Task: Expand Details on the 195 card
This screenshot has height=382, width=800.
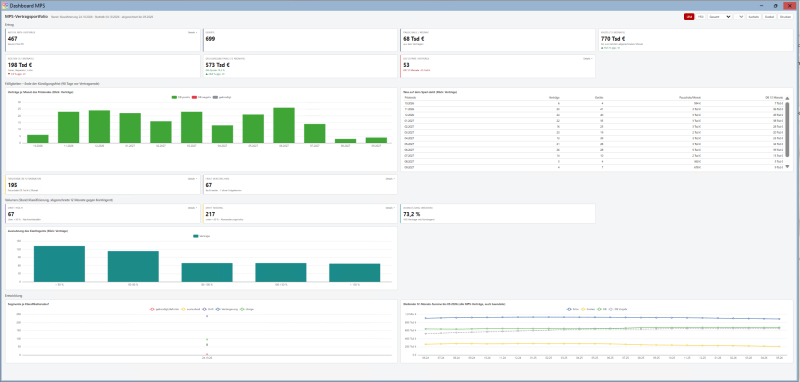Action: 192,179
